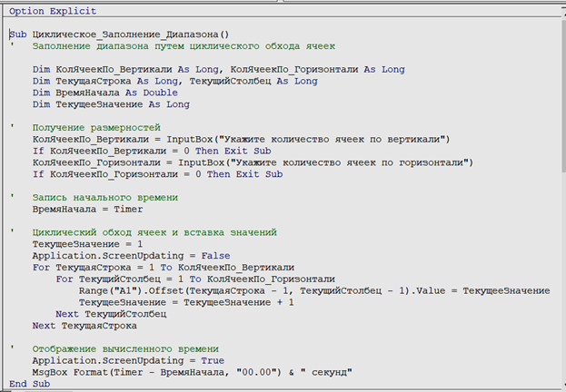Click the "ТекущееЗначение + 1" increment expression
Screen dimensions: 566x392
pos(239,302)
